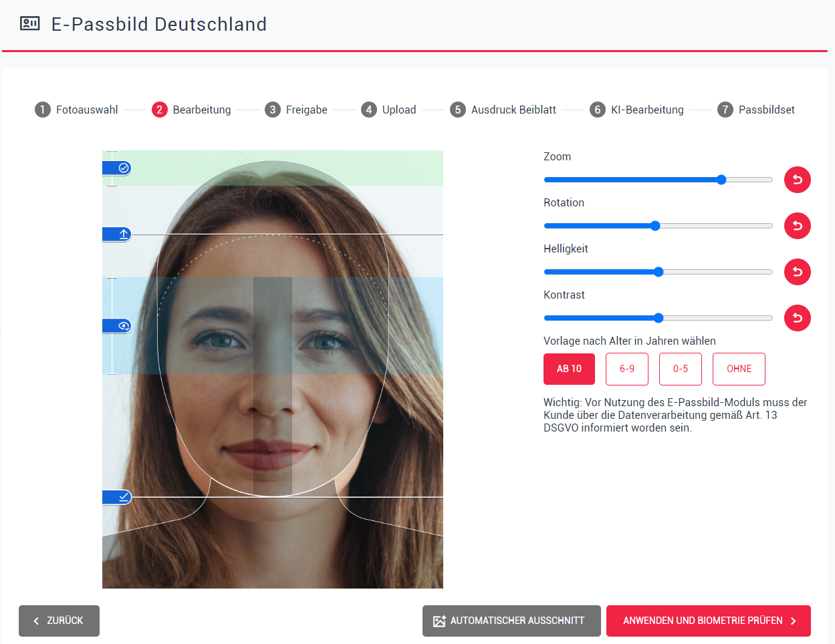
Task: Reset the Rotation slider with its red button
Action: point(798,226)
